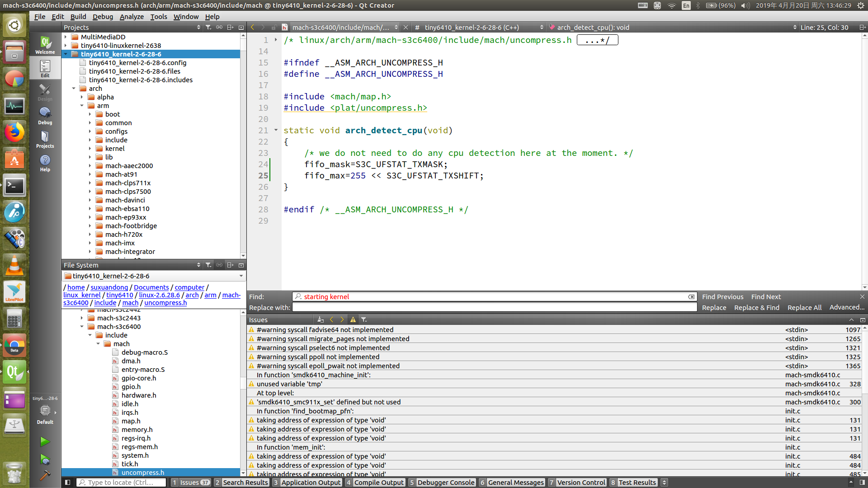
Task: Switch to Debug mode in sidebar
Action: click(45, 116)
